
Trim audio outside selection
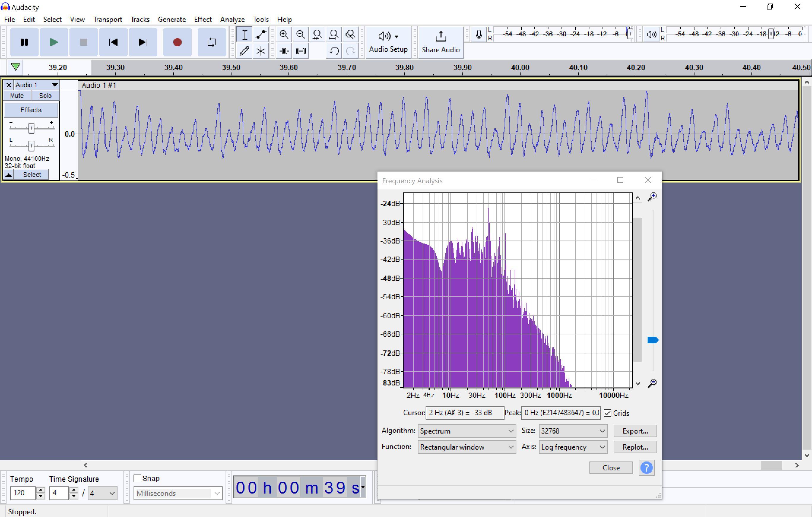point(284,51)
